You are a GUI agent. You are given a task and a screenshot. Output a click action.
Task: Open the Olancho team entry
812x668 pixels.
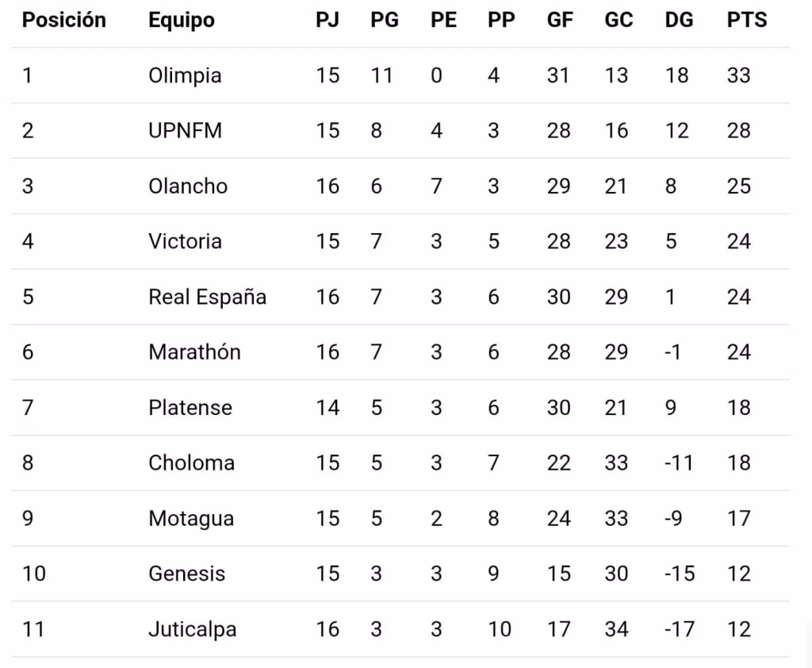point(188,186)
